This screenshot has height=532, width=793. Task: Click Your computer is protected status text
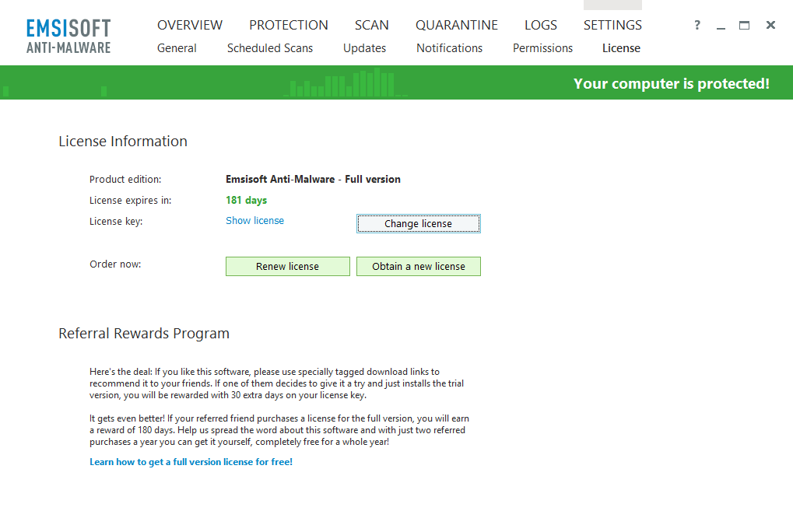671,83
